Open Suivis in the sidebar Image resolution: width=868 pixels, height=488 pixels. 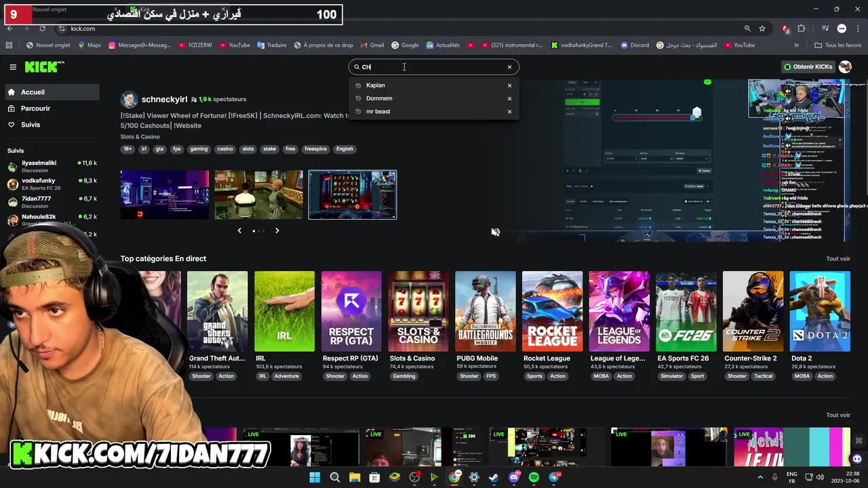coord(52,125)
